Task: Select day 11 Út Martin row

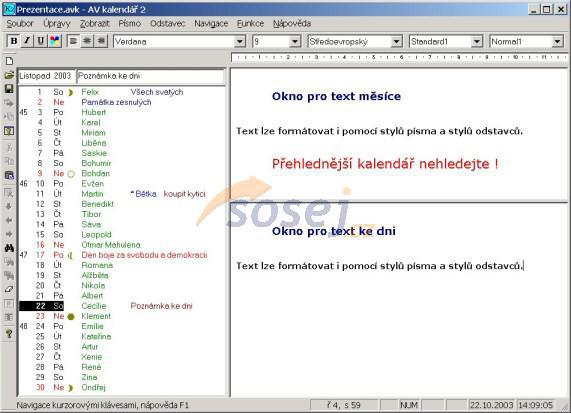Action: (x=122, y=194)
